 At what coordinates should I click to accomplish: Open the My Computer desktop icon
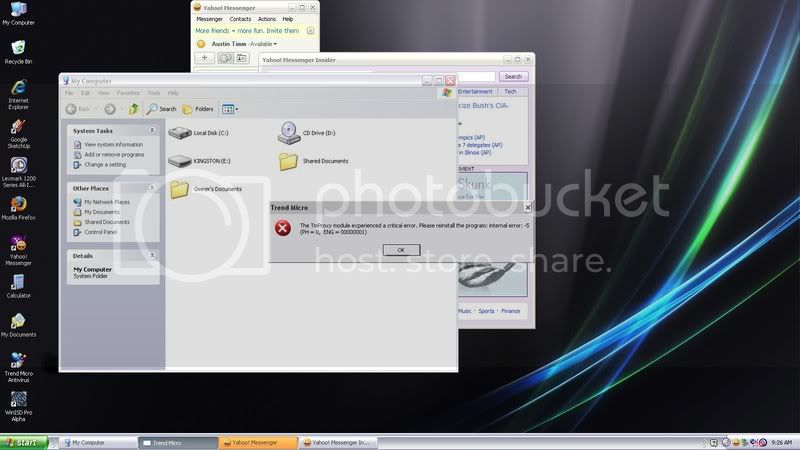coord(18,13)
